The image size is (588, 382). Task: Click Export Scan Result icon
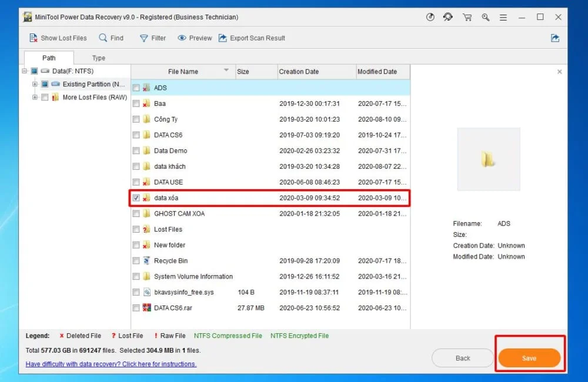pos(223,38)
